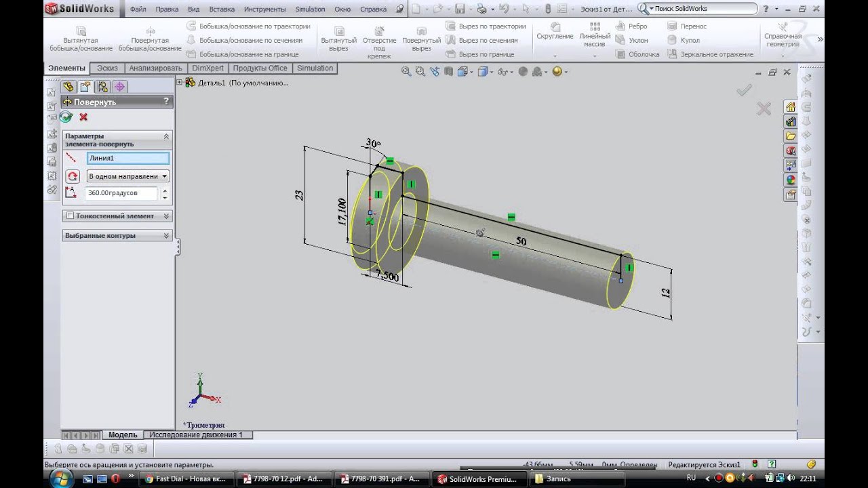Open the Вставка menu
Screen dimensions: 868x488
(222, 9)
